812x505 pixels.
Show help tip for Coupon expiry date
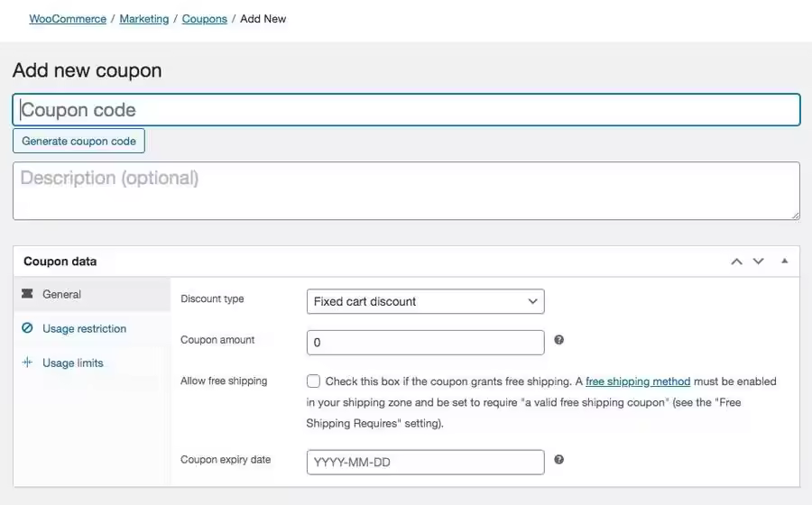pyautogui.click(x=558, y=460)
